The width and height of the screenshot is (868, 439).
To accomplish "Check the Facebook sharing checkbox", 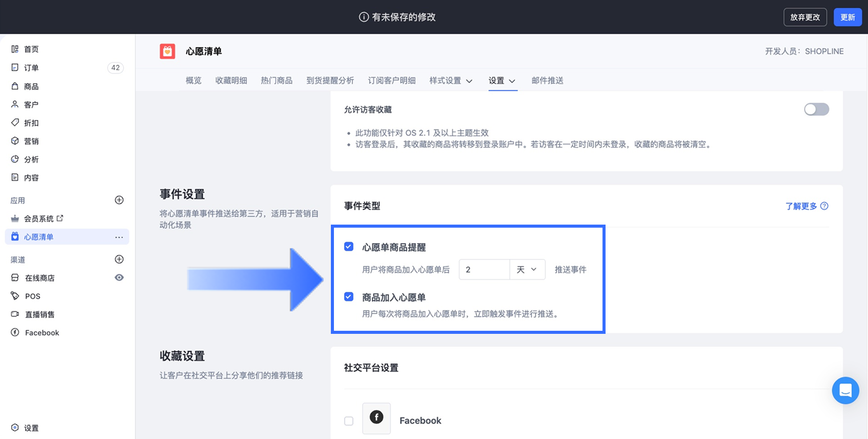I will [349, 421].
